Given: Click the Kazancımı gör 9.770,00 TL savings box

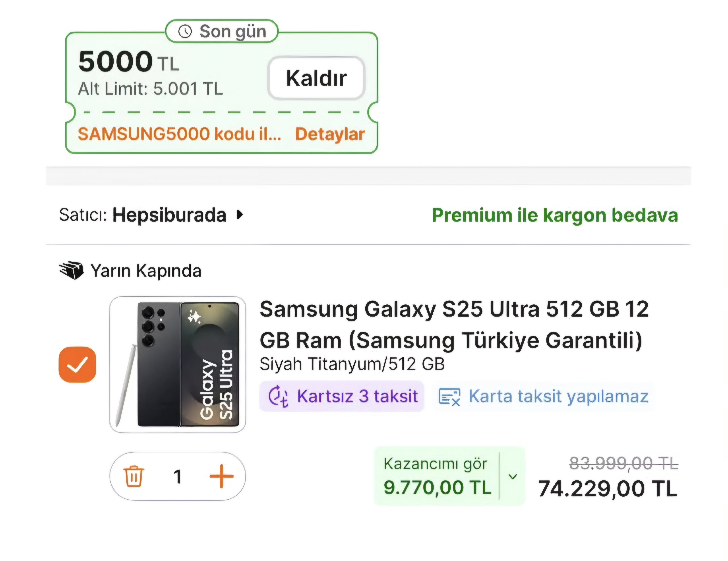Looking at the screenshot, I should click(x=449, y=476).
